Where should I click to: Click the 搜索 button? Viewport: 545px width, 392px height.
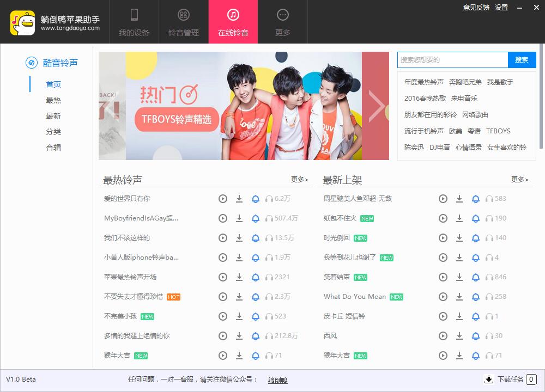[x=522, y=60]
